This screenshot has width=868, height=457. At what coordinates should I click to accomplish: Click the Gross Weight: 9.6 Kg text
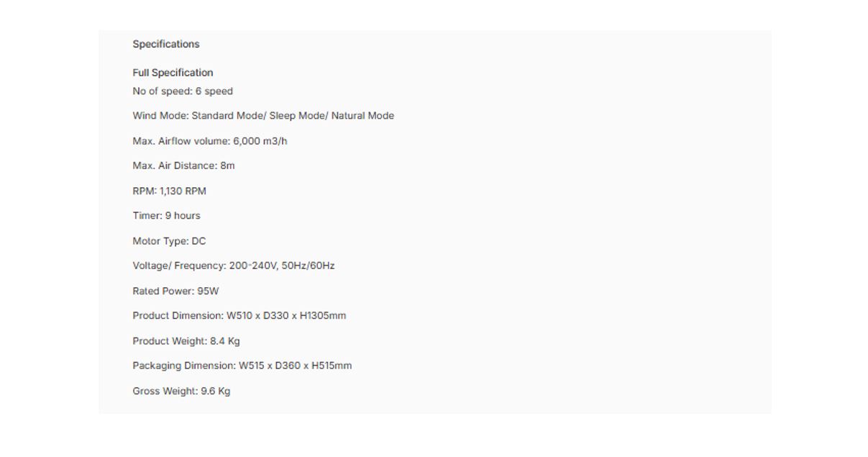(181, 392)
